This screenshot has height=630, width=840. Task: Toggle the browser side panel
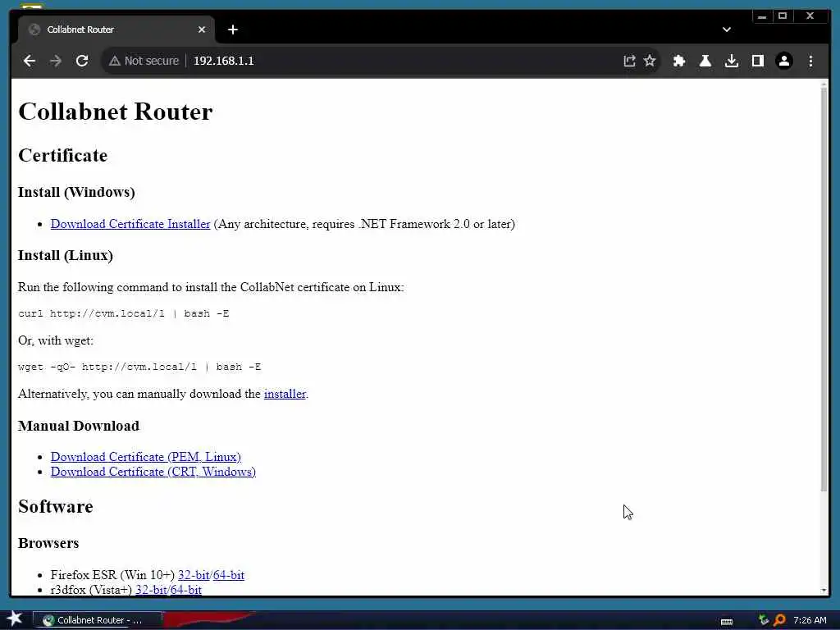[x=757, y=61]
